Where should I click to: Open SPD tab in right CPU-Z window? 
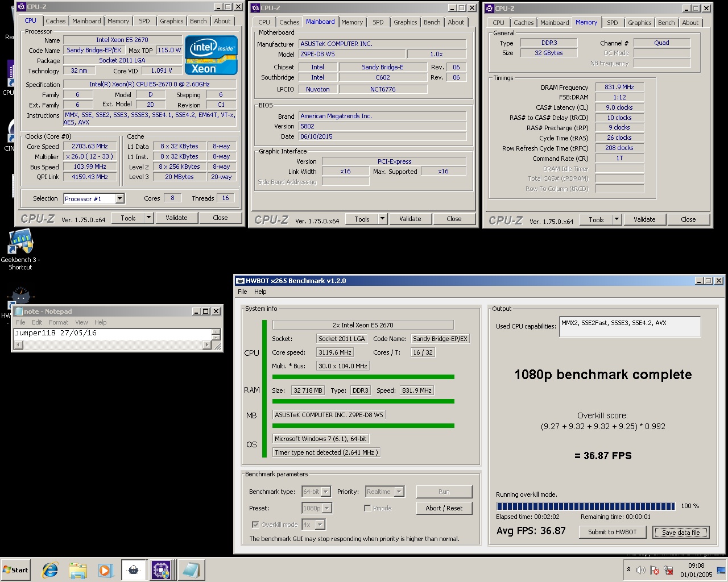point(612,23)
